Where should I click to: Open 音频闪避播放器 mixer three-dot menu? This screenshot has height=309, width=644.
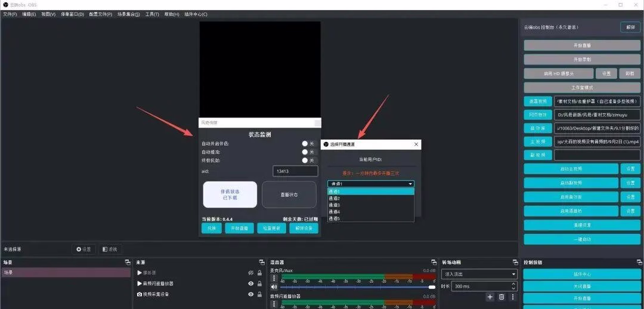tap(274, 304)
